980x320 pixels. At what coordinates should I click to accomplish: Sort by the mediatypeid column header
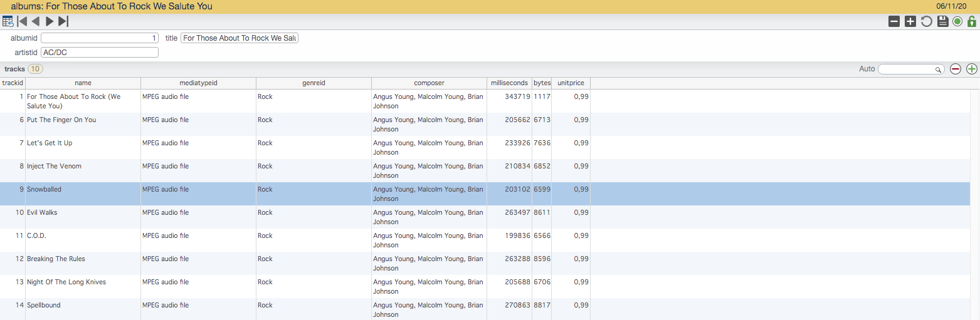pyautogui.click(x=198, y=83)
